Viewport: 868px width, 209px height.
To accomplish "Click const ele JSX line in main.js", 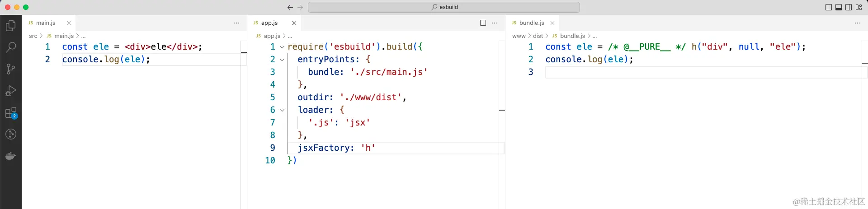I will (x=132, y=47).
